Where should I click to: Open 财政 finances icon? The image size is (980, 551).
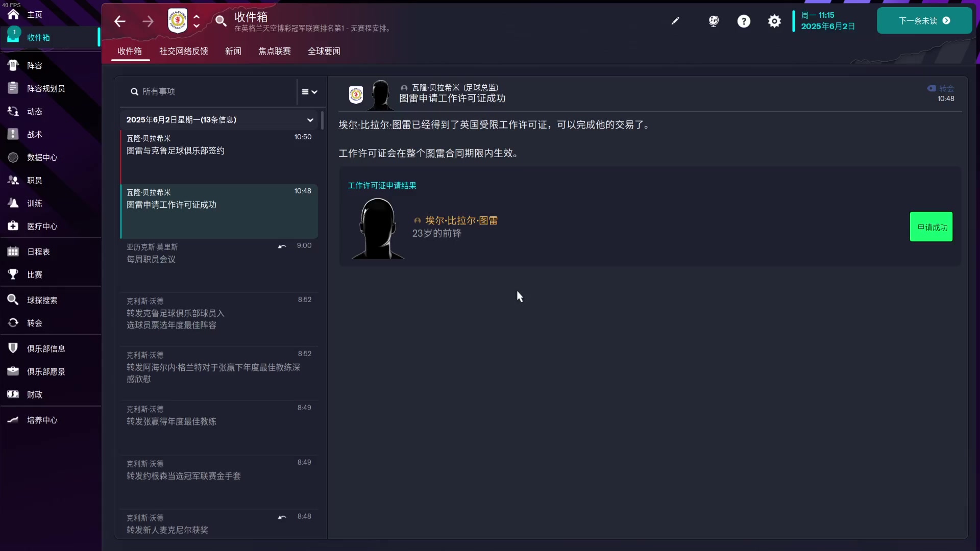coord(13,394)
